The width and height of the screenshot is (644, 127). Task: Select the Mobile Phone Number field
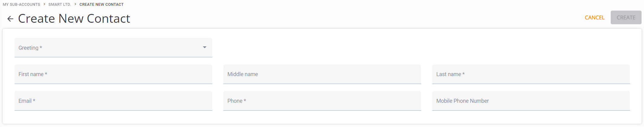531,101
